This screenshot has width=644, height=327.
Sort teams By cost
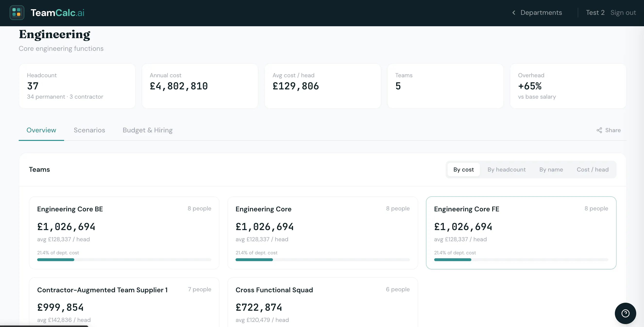pos(464,170)
